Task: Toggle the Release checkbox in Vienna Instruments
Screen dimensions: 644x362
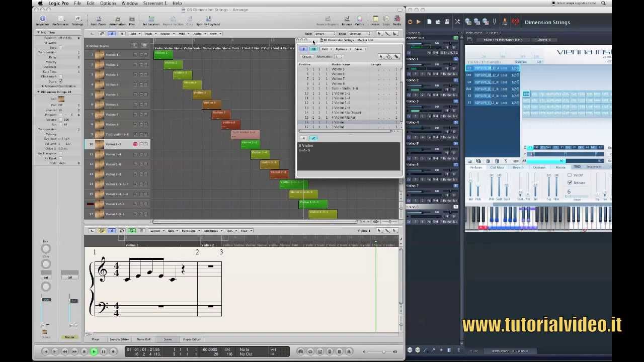Action: tap(570, 183)
